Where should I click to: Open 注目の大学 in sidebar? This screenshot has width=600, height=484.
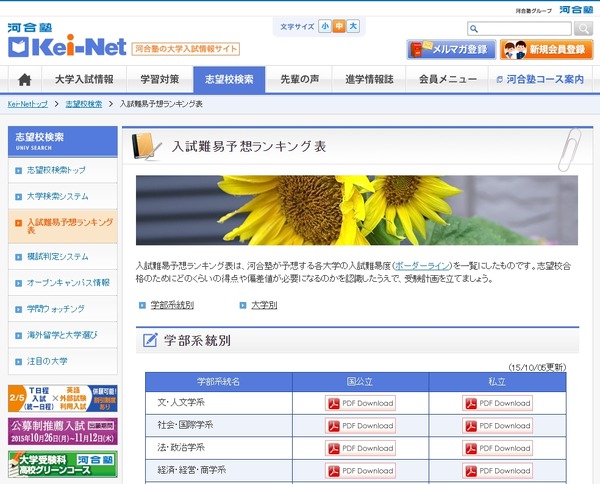(x=63, y=361)
